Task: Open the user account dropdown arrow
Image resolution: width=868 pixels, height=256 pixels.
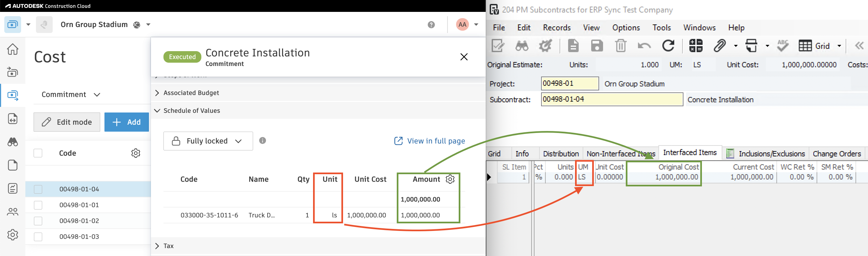Action: 476,25
